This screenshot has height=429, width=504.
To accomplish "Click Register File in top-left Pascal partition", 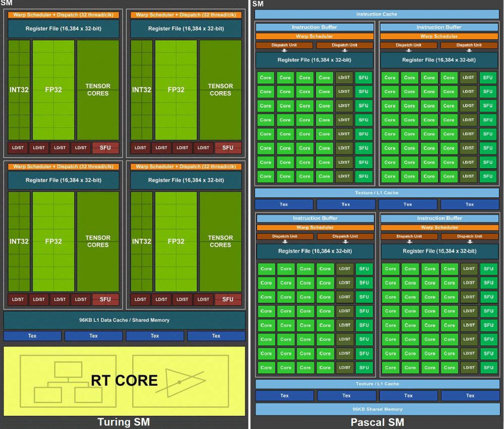I will 314,60.
